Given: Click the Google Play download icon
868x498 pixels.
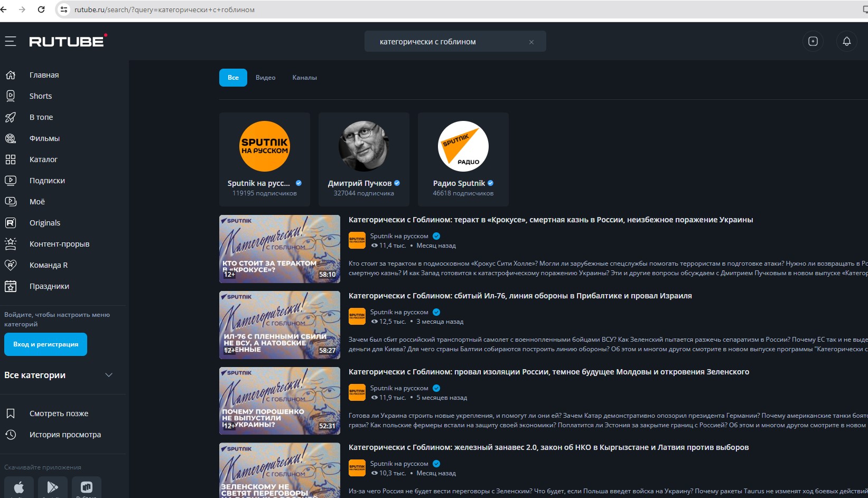Looking at the screenshot, I should pyautogui.click(x=53, y=487).
